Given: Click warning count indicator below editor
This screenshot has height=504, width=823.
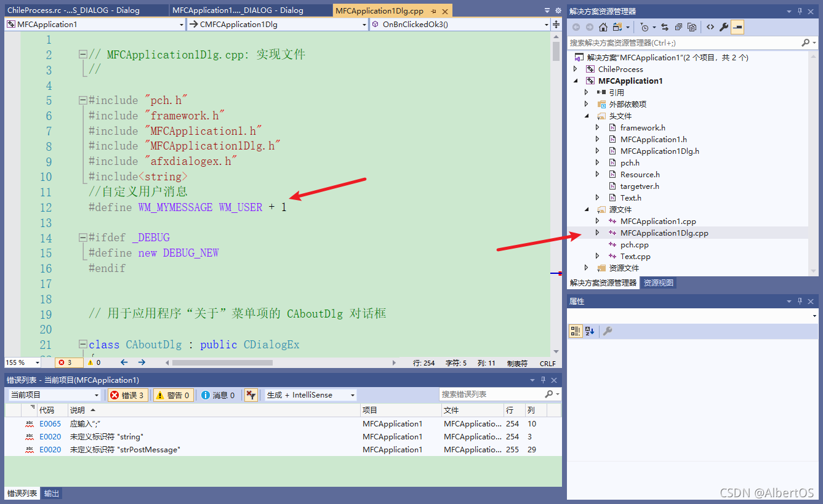Looking at the screenshot, I should tap(94, 362).
